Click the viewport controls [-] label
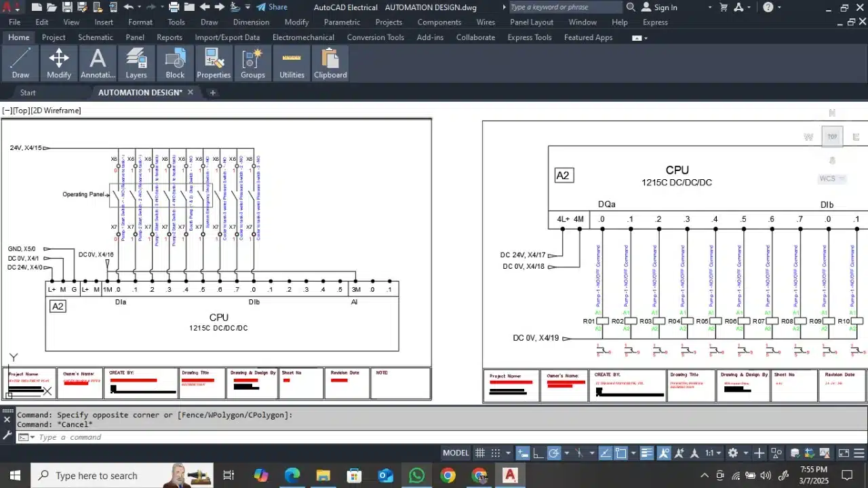The width and height of the screenshot is (868, 488). pos(7,111)
